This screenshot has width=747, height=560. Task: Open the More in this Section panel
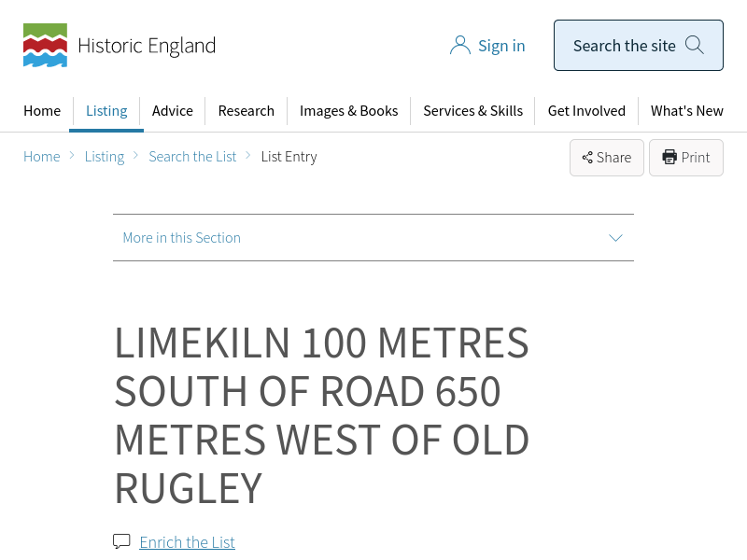(182, 238)
